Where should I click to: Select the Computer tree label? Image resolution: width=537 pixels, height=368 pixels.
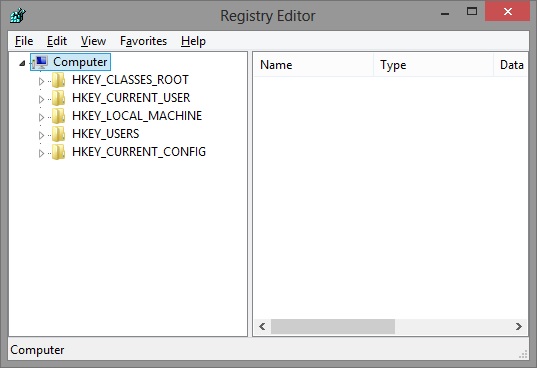(x=80, y=62)
